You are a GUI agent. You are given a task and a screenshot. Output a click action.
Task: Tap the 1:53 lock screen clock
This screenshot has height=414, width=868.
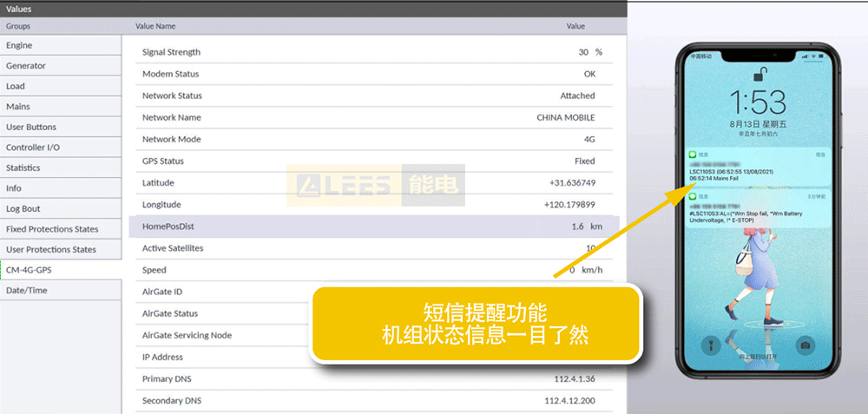point(758,102)
